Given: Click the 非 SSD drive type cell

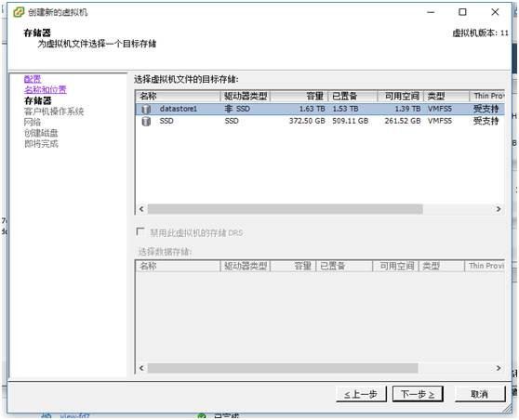Looking at the screenshot, I should click(237, 109).
